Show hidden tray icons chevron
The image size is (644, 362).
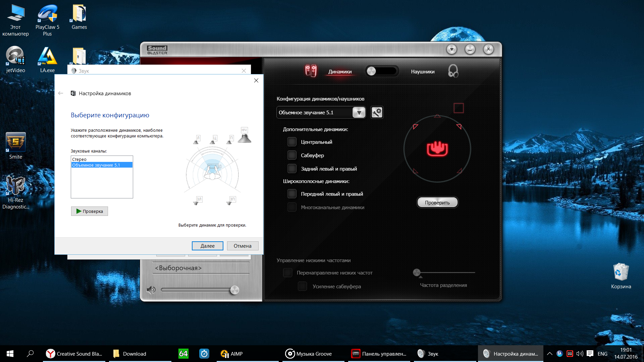click(549, 354)
